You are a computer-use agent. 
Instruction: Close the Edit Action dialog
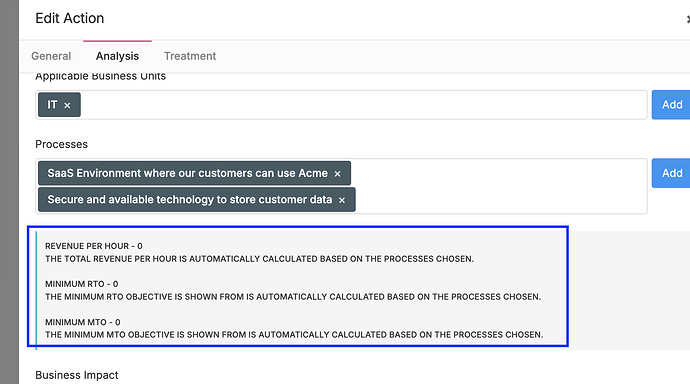pos(688,19)
